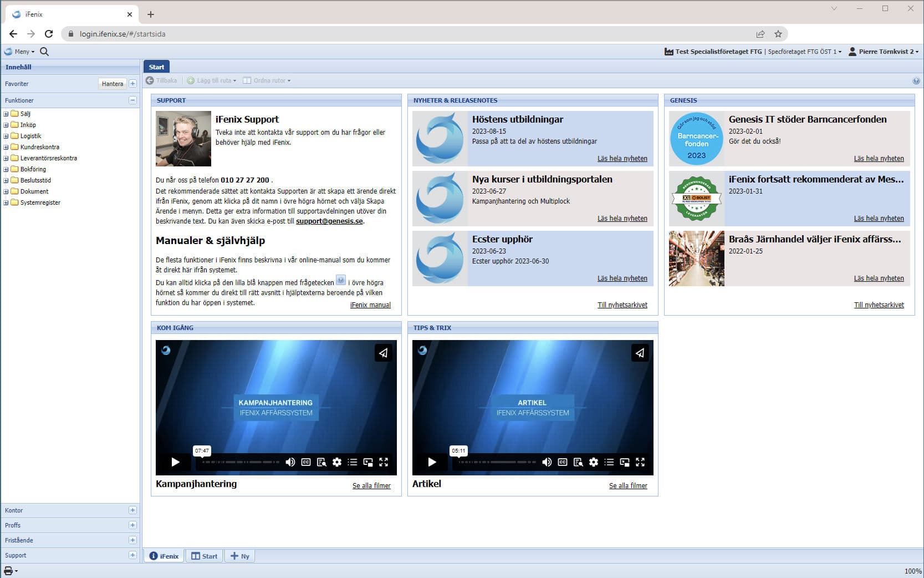Open the Ordna rutor dropdown
The image size is (924, 578).
click(267, 80)
